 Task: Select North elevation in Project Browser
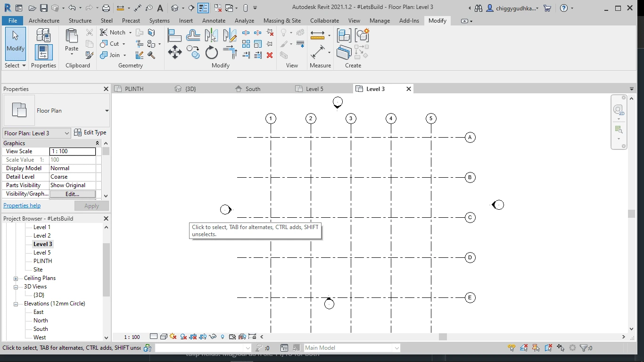(x=41, y=321)
